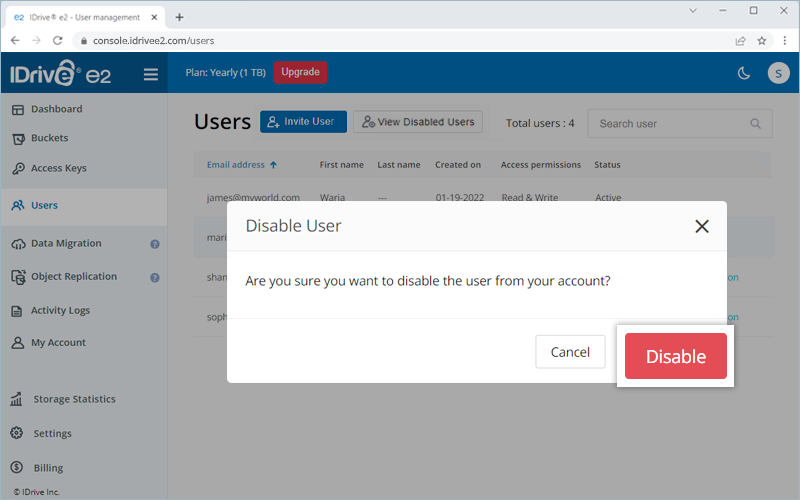Open Access Keys in the sidebar
800x500 pixels.
[x=58, y=168]
